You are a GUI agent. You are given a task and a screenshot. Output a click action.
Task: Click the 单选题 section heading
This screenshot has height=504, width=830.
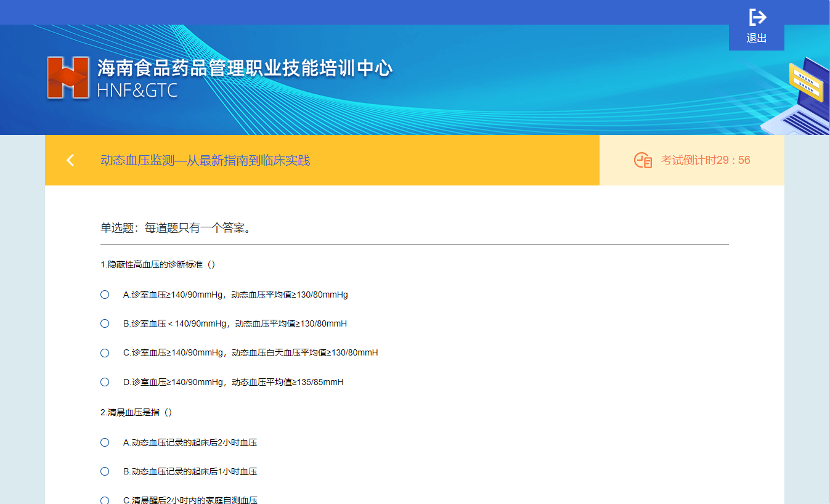[176, 228]
